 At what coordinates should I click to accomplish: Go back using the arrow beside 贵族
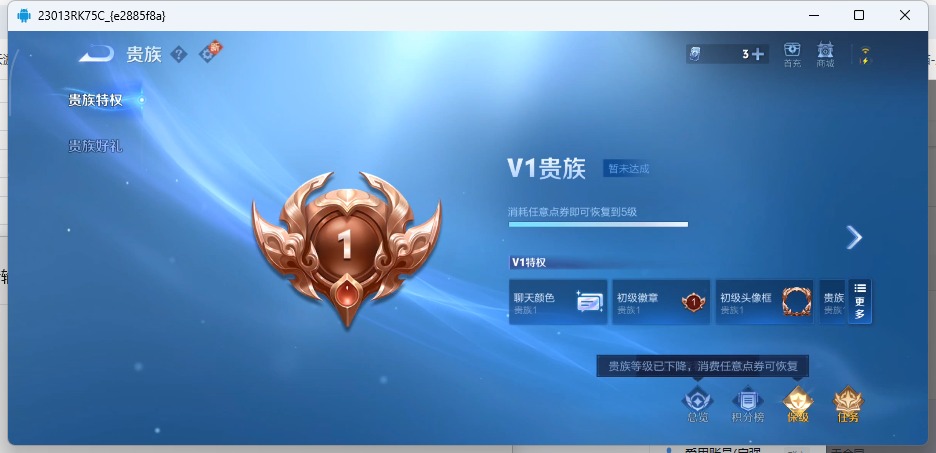point(96,54)
